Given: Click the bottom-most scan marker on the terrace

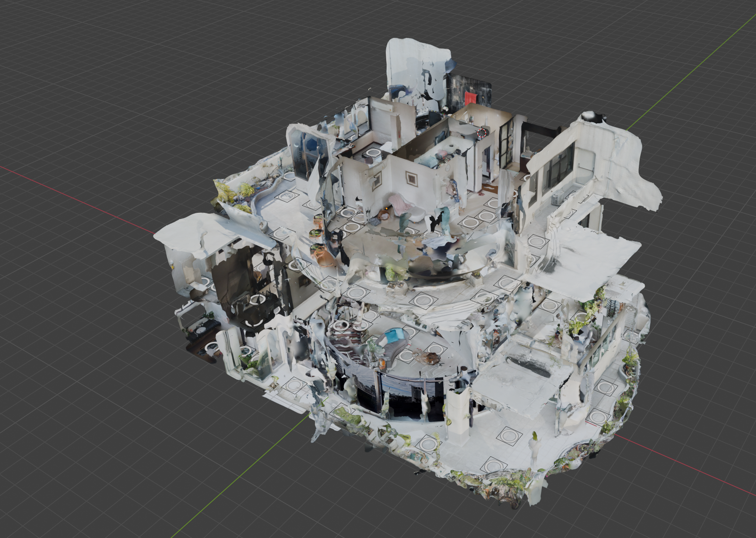Looking at the screenshot, I should [493, 465].
